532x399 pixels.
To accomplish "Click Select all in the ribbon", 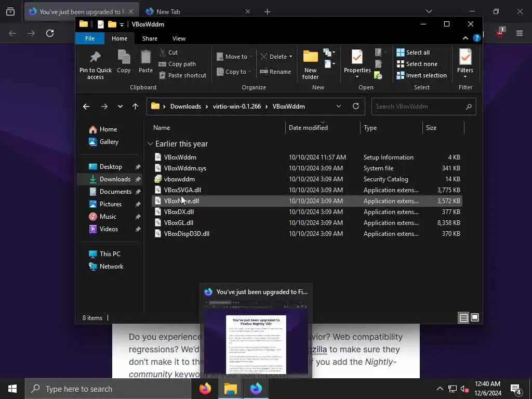I will tap(413, 52).
